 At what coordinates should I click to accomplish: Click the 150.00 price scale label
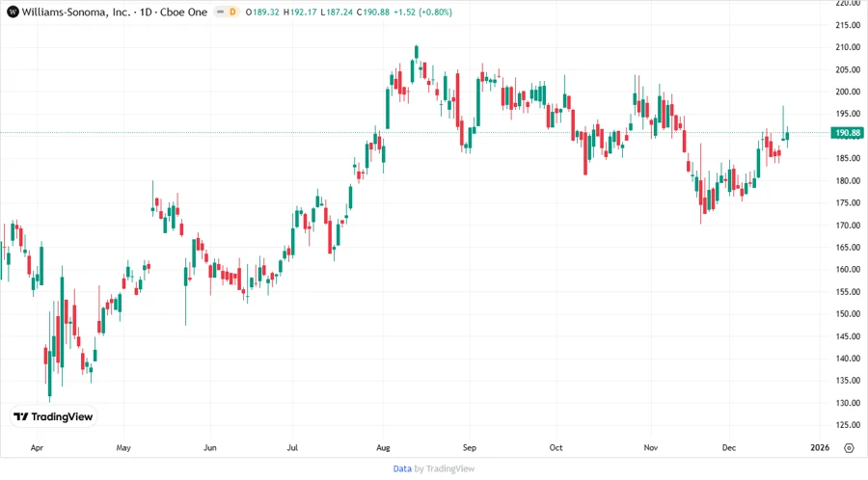click(848, 314)
